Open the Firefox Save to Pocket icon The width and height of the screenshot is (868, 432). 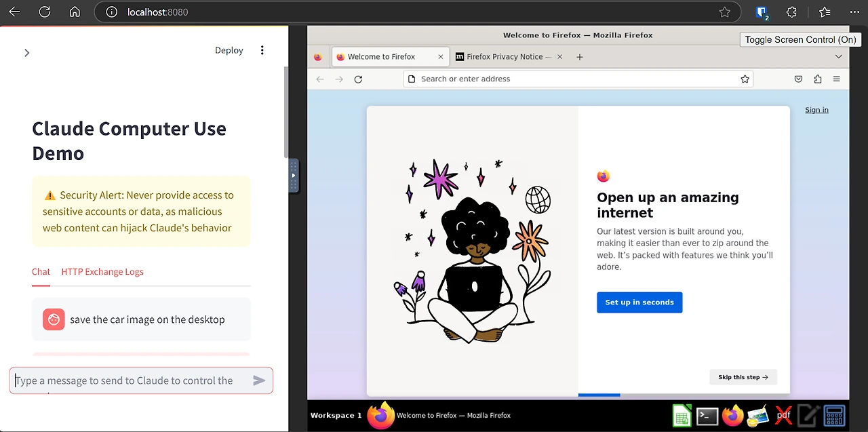799,79
